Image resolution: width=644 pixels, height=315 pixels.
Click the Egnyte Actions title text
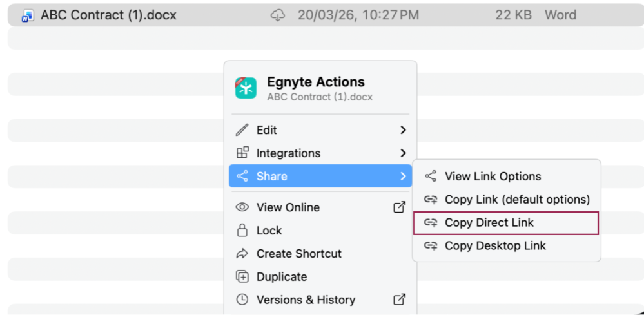click(316, 82)
